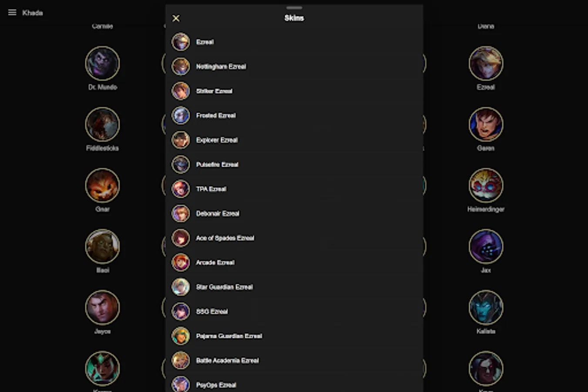Viewport: 588px width, 392px height.
Task: Choose Nottingham Ezreal from the list
Action: coord(294,67)
